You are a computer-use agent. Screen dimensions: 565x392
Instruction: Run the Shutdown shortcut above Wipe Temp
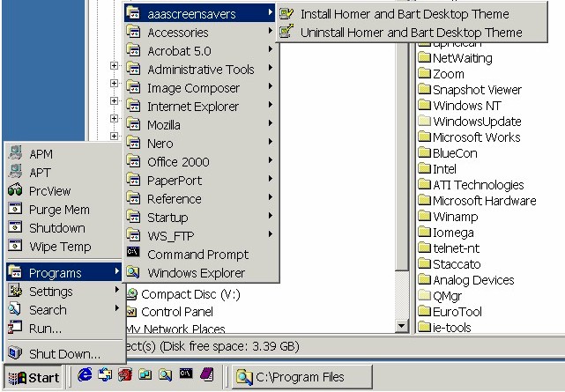(x=63, y=228)
